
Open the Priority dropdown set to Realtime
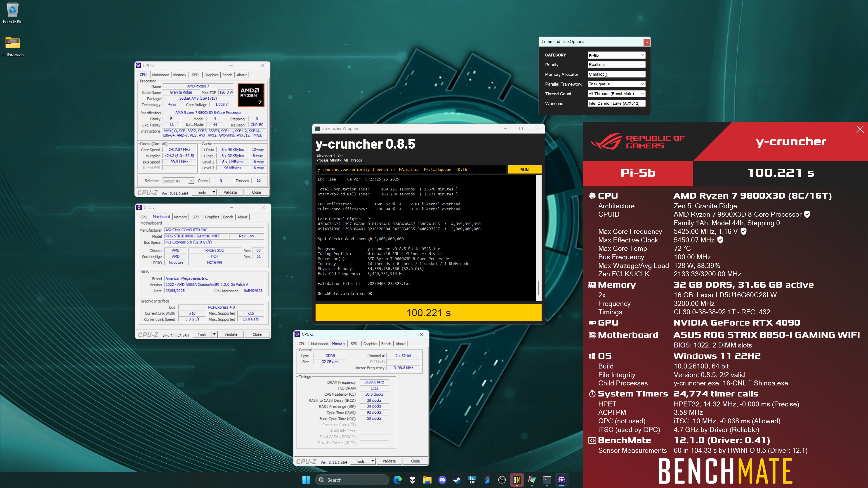pyautogui.click(x=616, y=65)
